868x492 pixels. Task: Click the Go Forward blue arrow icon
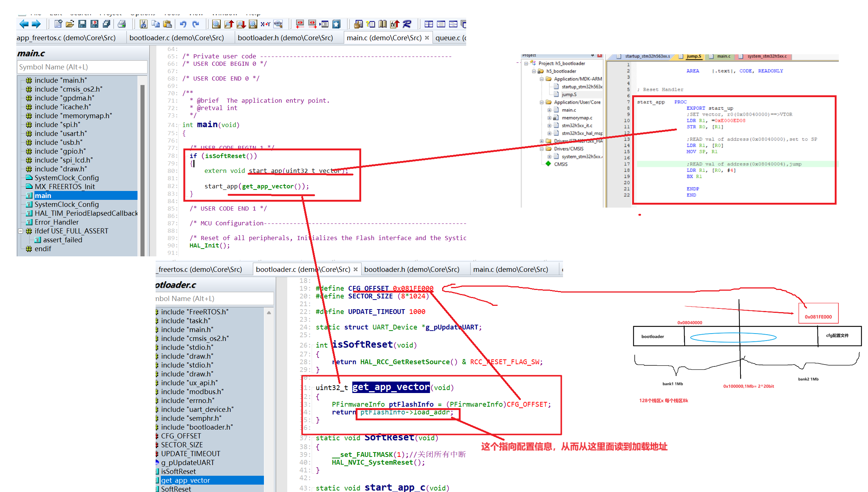[x=36, y=24]
